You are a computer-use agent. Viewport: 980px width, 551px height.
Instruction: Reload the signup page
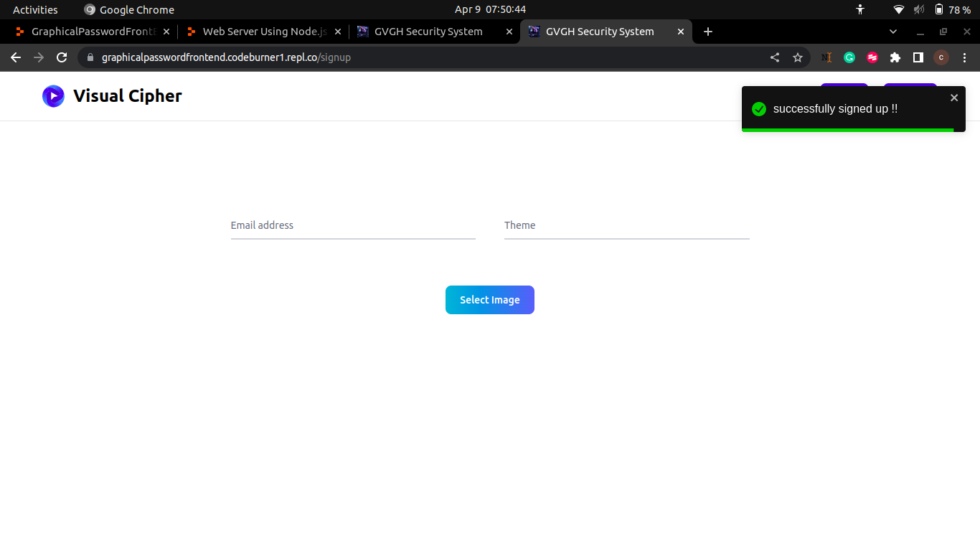(62, 57)
